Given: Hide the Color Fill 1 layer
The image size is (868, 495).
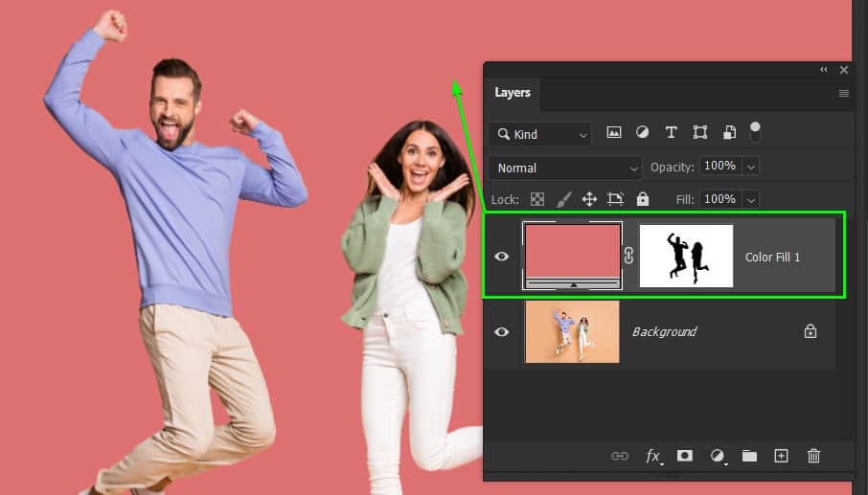Looking at the screenshot, I should tap(501, 257).
